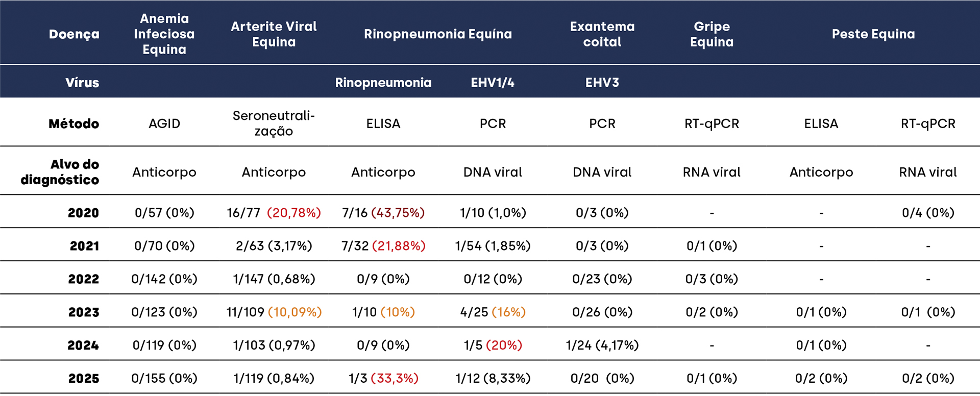Select the 0/142 (0%) cell in 2022

[164, 279]
